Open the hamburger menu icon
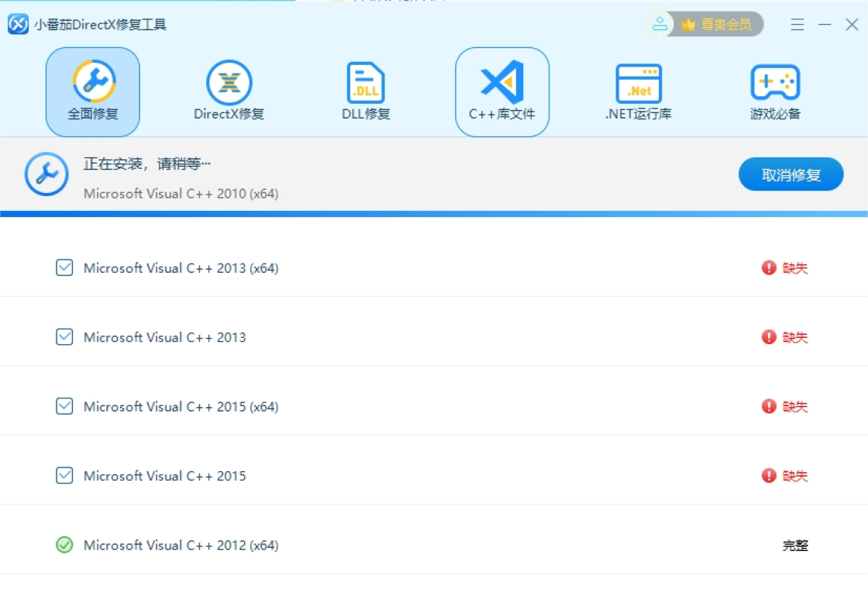Viewport: 868px width, 589px height. coord(797,24)
